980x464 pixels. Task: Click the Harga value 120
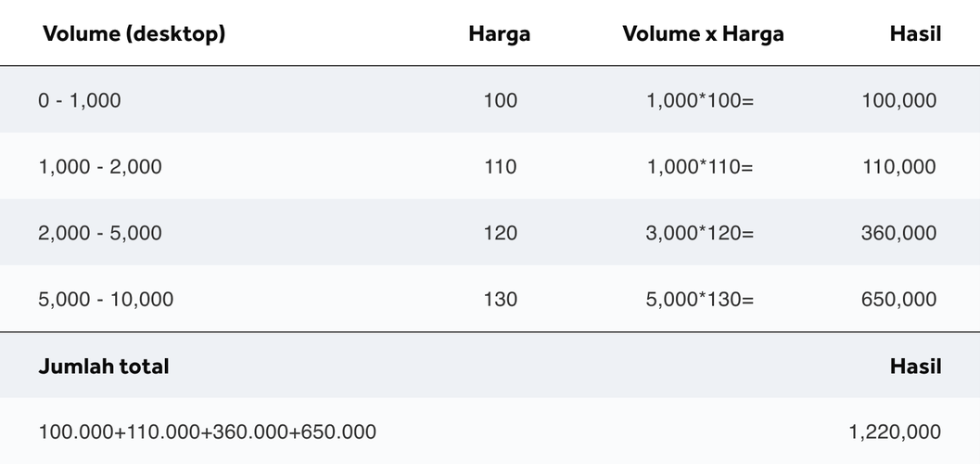(501, 233)
